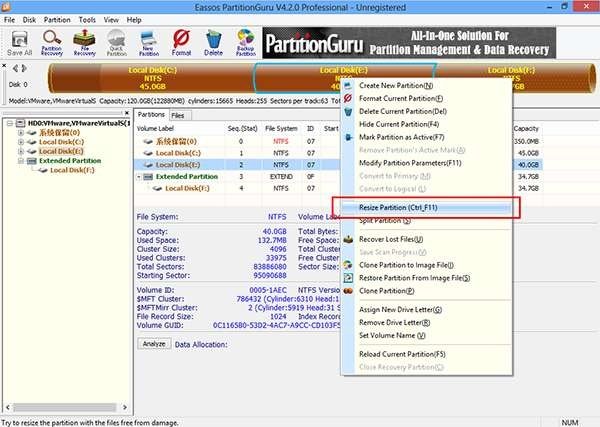Choose Recover Lost Files menu item

pyautogui.click(x=391, y=240)
